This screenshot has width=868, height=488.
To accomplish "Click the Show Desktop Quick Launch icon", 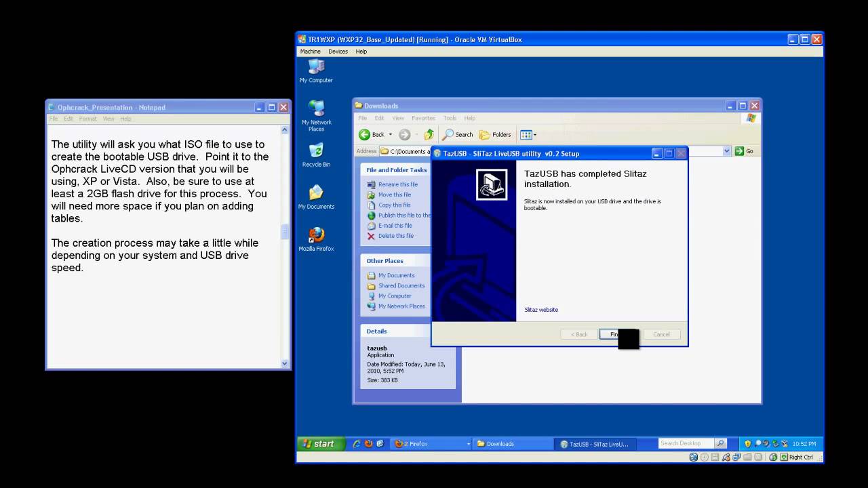I will coord(380,444).
